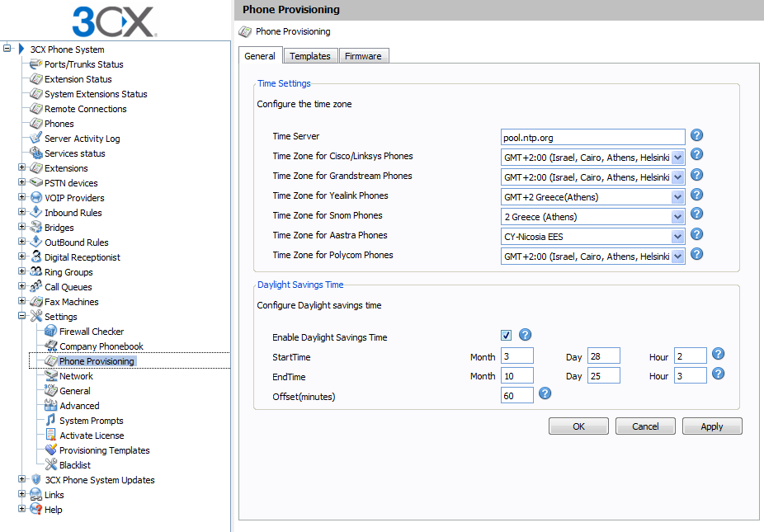Click the Call Queues icon
Image resolution: width=764 pixels, height=532 pixels.
pos(36,286)
